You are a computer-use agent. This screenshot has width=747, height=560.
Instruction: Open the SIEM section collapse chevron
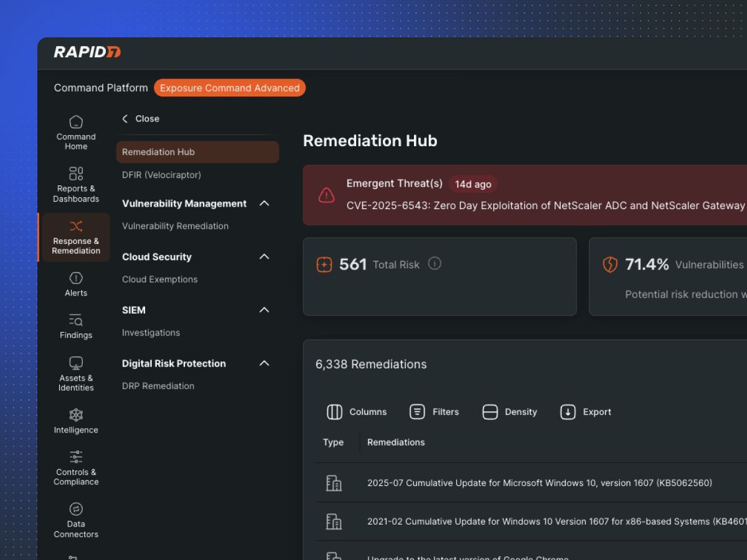[x=264, y=310]
